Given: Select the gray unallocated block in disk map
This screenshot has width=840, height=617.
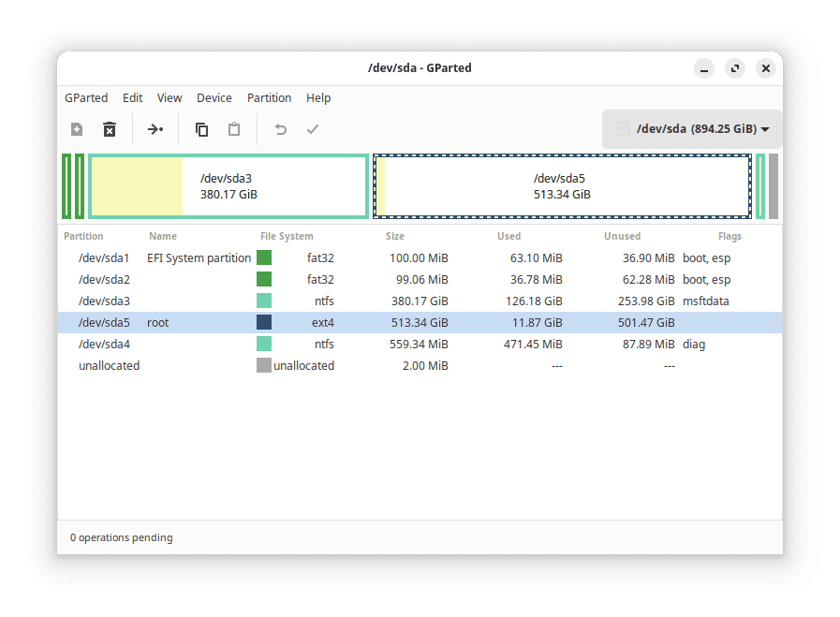Looking at the screenshot, I should 773,186.
